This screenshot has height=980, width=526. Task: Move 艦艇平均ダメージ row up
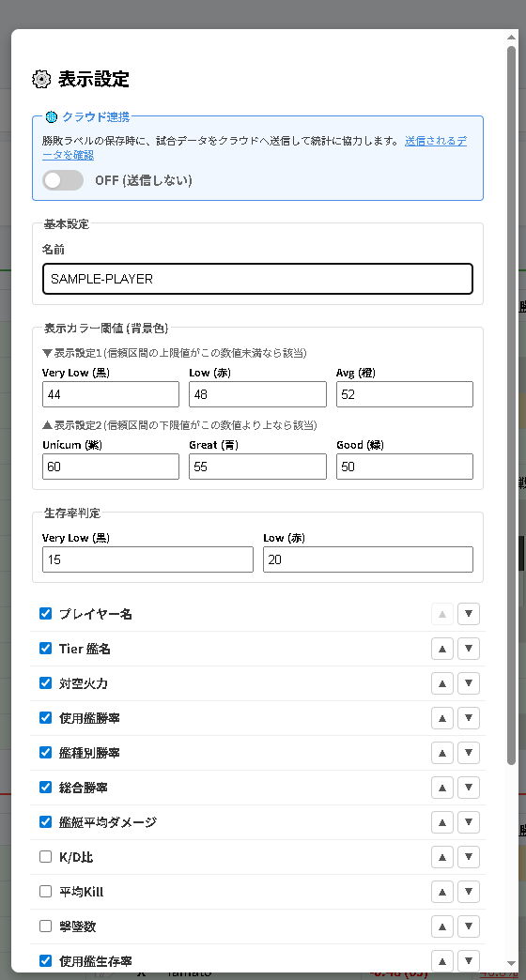[442, 822]
